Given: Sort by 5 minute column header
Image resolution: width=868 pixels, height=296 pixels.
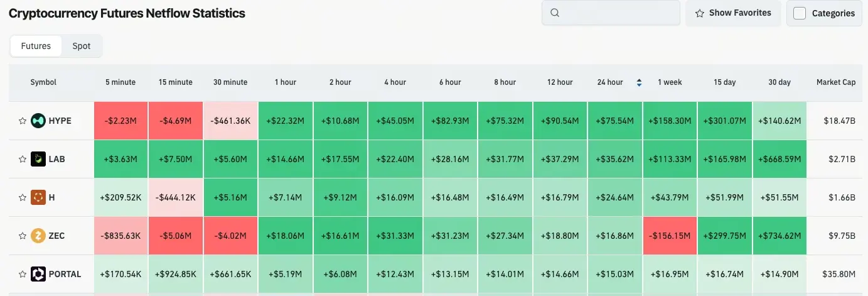Looking at the screenshot, I should 121,82.
